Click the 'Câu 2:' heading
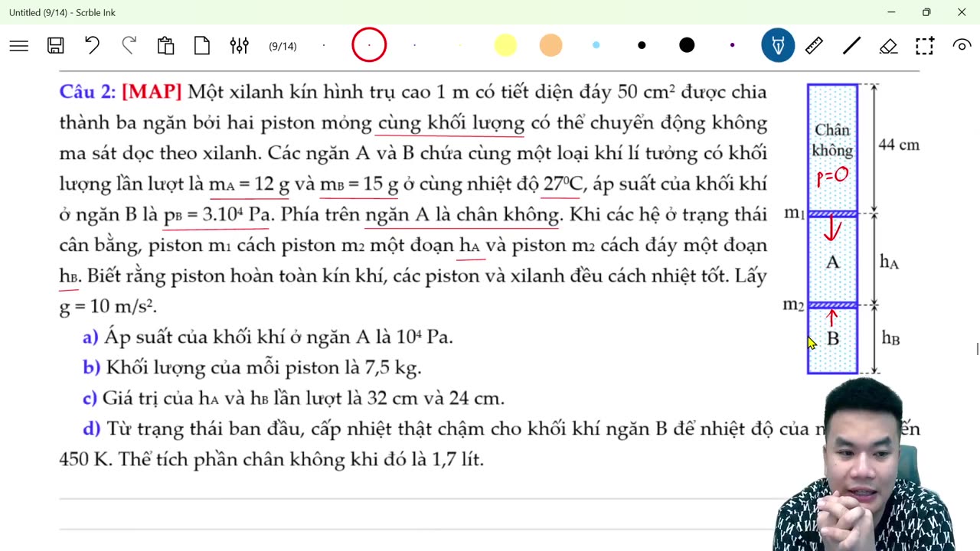The height and width of the screenshot is (551, 980). coord(87,93)
